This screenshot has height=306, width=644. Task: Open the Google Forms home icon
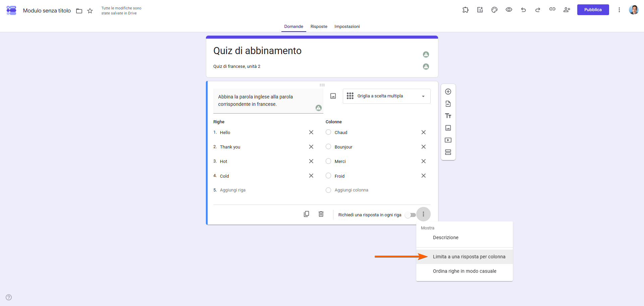coord(11,10)
